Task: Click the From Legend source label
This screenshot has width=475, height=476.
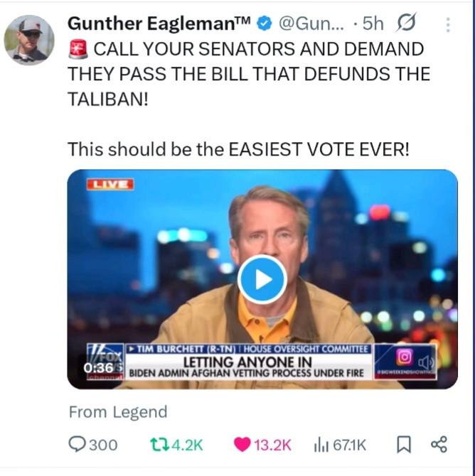Action: (x=118, y=412)
